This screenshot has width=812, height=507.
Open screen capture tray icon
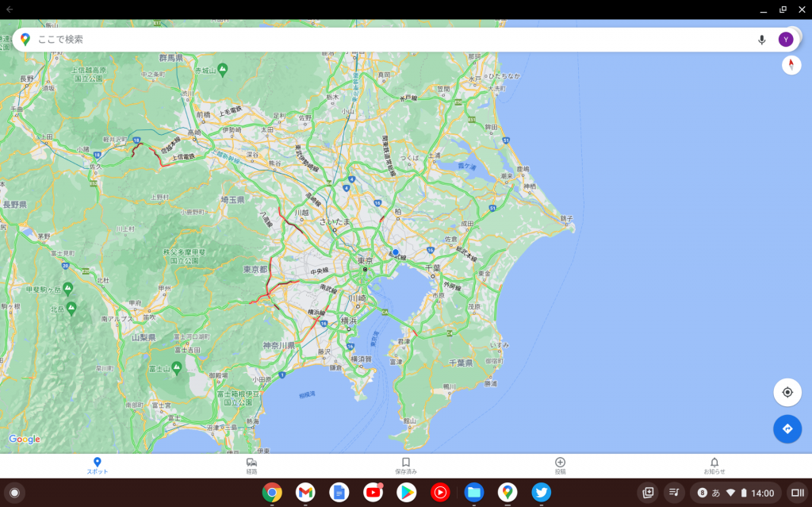point(648,493)
